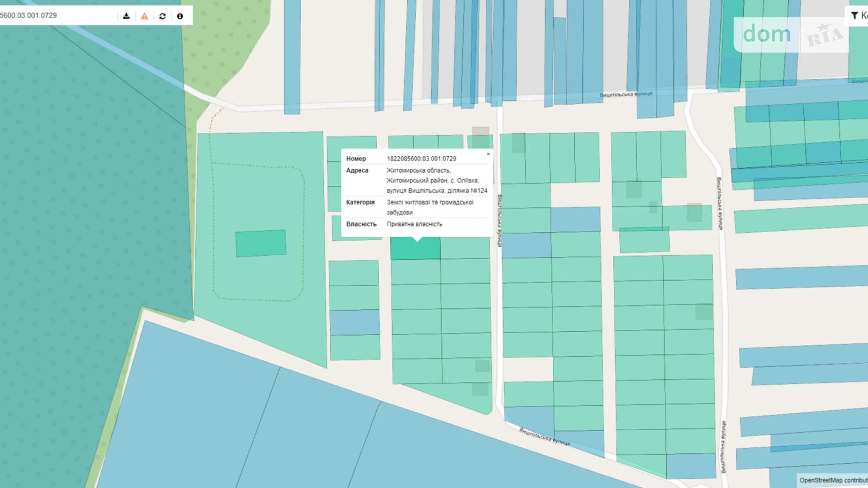
Task: Click the RIA star logo
Action: click(x=824, y=35)
